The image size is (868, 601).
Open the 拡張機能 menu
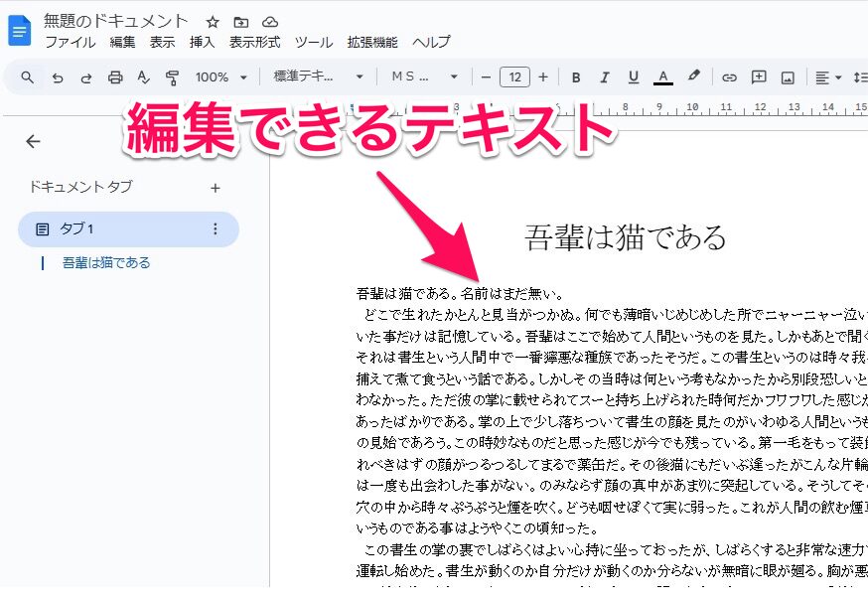[x=372, y=42]
